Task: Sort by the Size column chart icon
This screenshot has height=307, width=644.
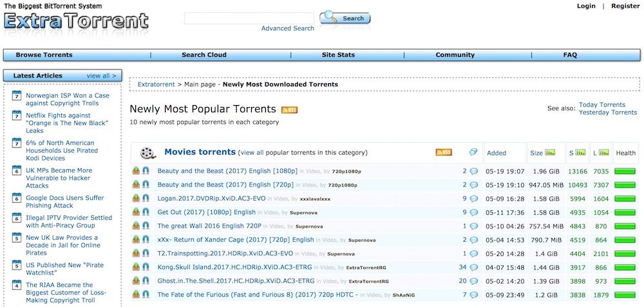Action: click(x=550, y=153)
